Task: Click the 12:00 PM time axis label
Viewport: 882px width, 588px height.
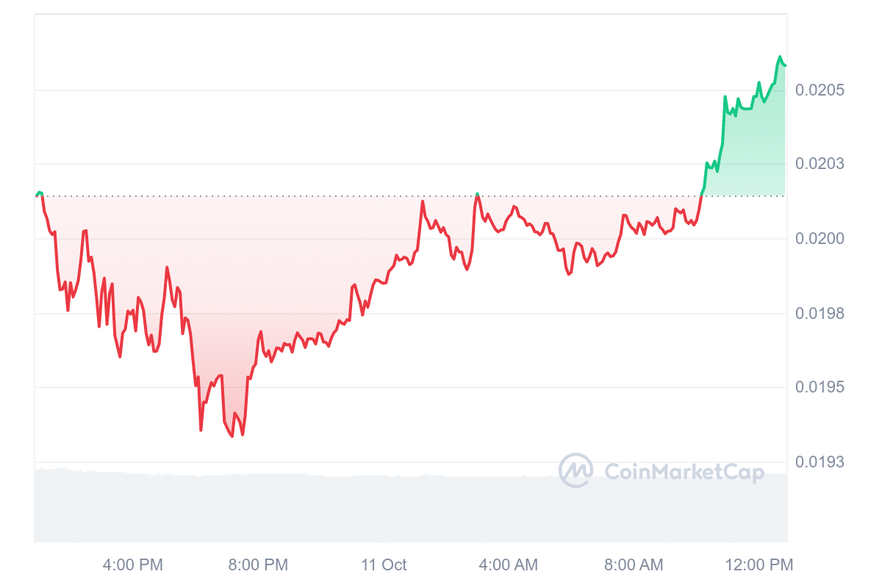Action: pos(758,565)
